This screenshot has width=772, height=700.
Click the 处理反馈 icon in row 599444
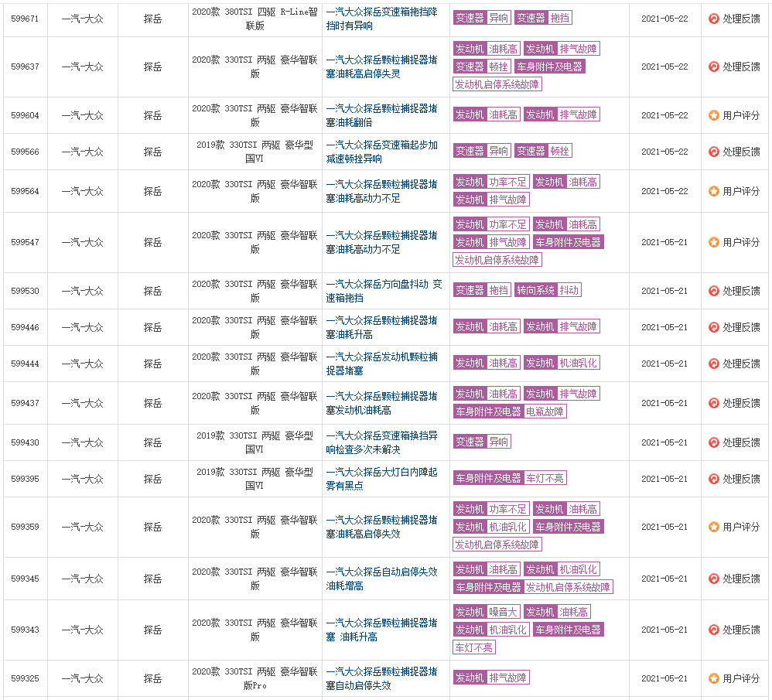point(713,364)
